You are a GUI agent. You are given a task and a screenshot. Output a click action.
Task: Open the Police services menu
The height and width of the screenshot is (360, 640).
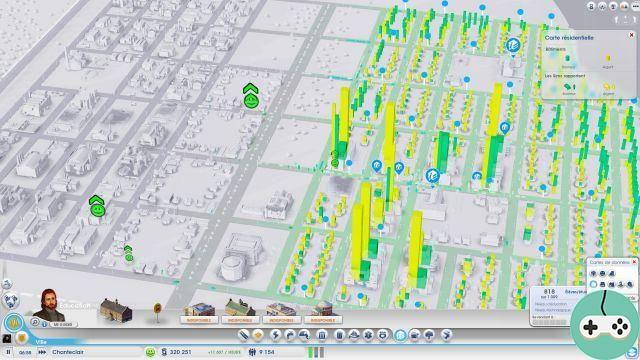(383, 335)
